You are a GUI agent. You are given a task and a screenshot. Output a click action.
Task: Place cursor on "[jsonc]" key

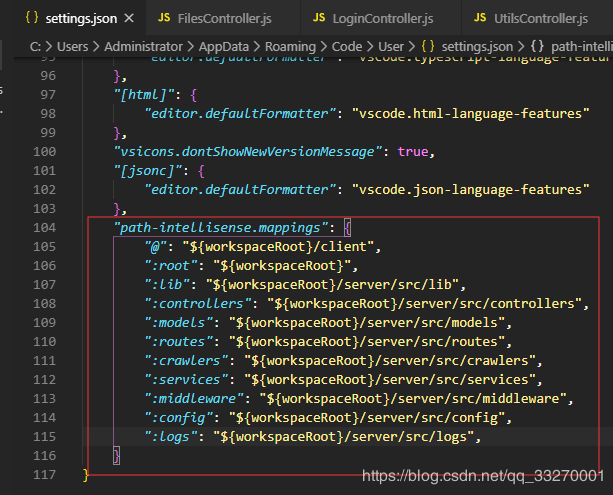(148, 171)
